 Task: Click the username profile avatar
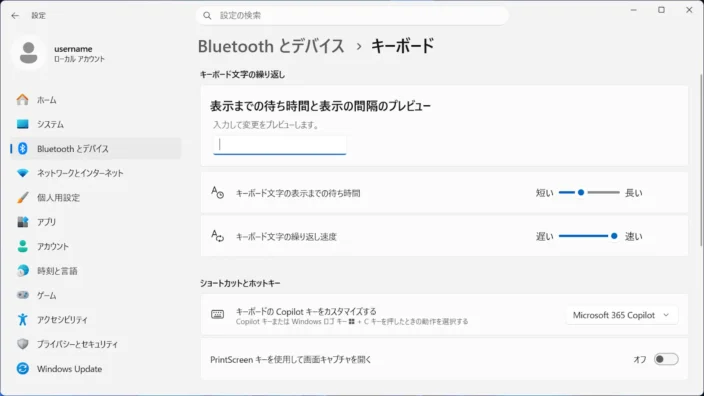click(28, 53)
